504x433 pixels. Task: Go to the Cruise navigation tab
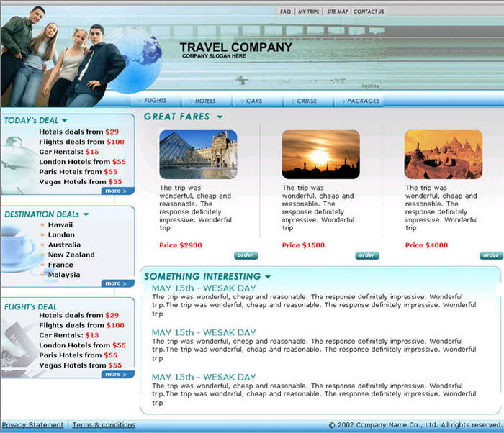pos(306,101)
